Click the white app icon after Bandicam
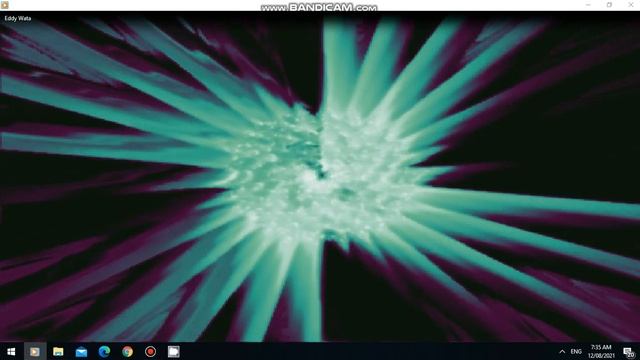The width and height of the screenshot is (640, 360). [173, 351]
